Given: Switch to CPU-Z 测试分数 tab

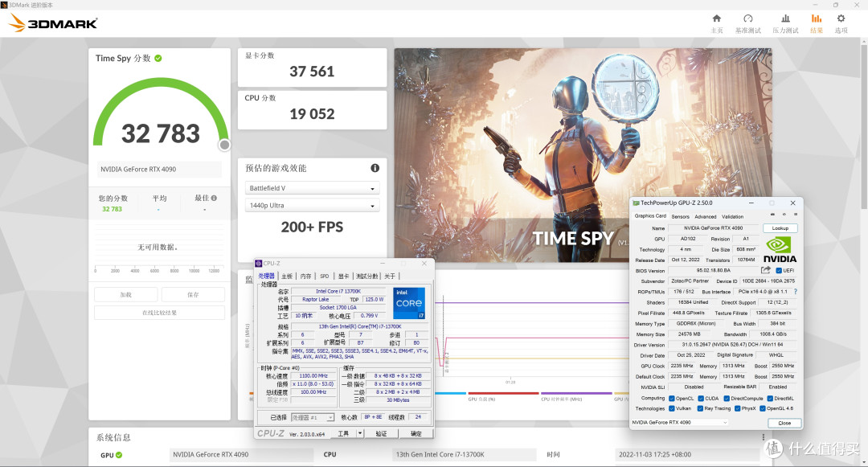Looking at the screenshot, I should tap(367, 277).
